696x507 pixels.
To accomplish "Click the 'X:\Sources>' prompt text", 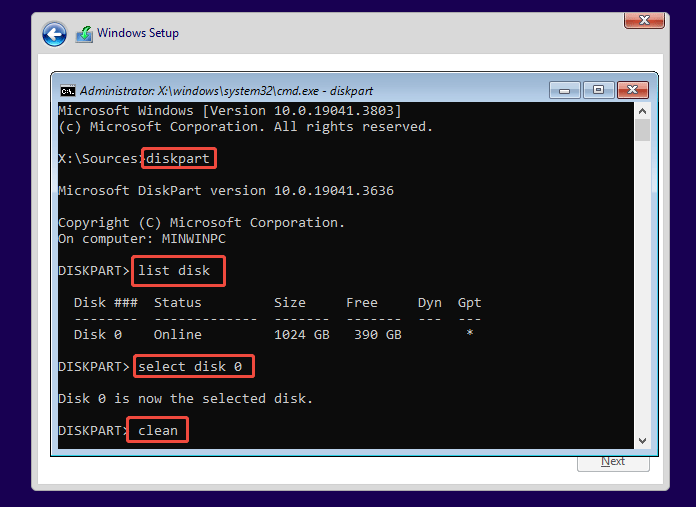I will coord(100,158).
